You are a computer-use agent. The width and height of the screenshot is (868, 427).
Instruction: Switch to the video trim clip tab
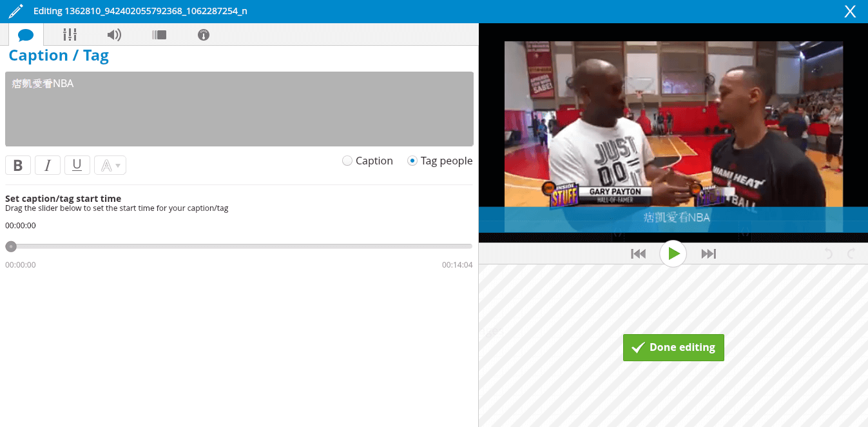coord(159,35)
